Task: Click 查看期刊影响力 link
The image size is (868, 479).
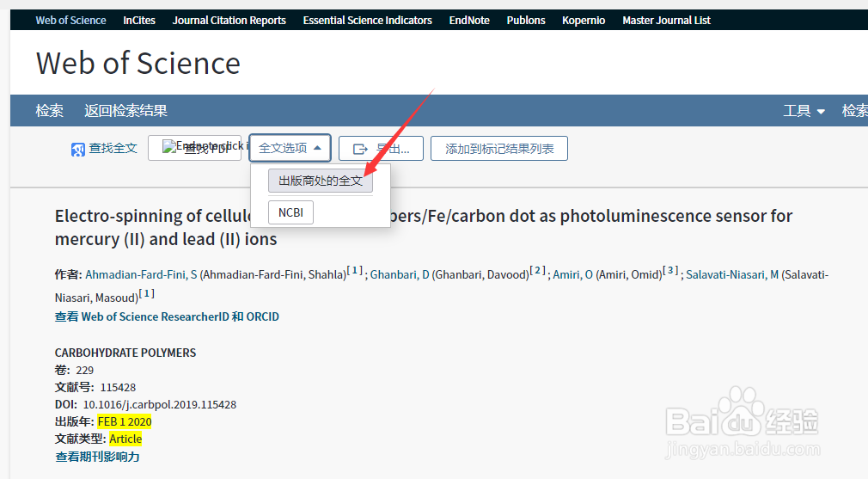Action: [97, 457]
